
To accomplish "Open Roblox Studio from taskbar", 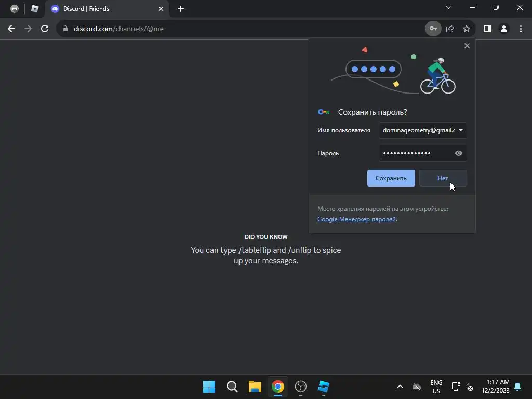I will (x=323, y=387).
